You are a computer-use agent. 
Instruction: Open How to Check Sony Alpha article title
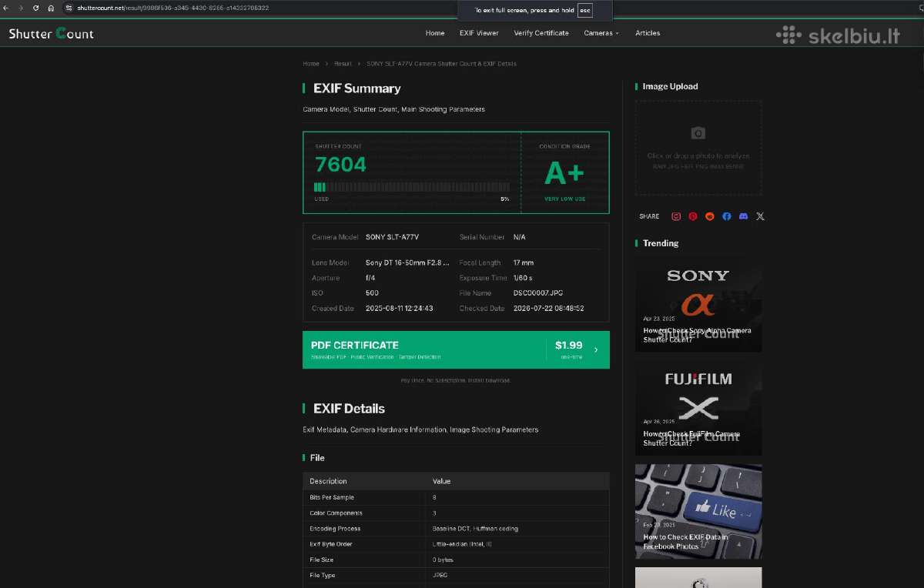(x=697, y=335)
